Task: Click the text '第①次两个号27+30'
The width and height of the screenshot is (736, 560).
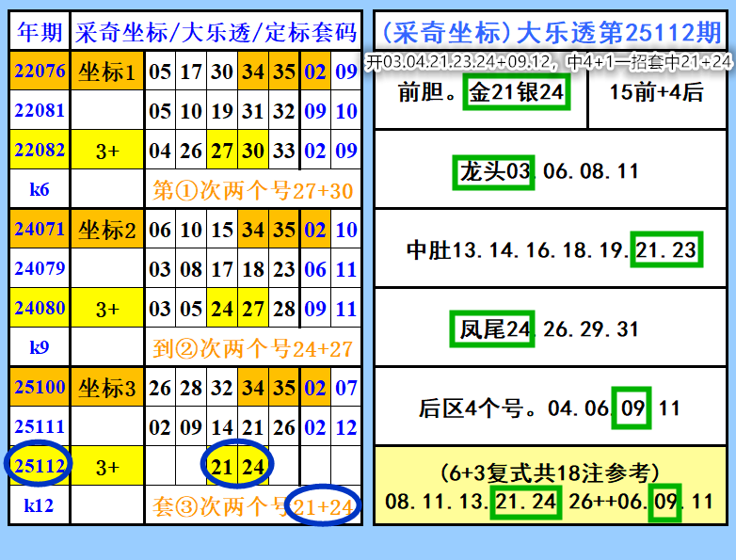Action: (252, 190)
